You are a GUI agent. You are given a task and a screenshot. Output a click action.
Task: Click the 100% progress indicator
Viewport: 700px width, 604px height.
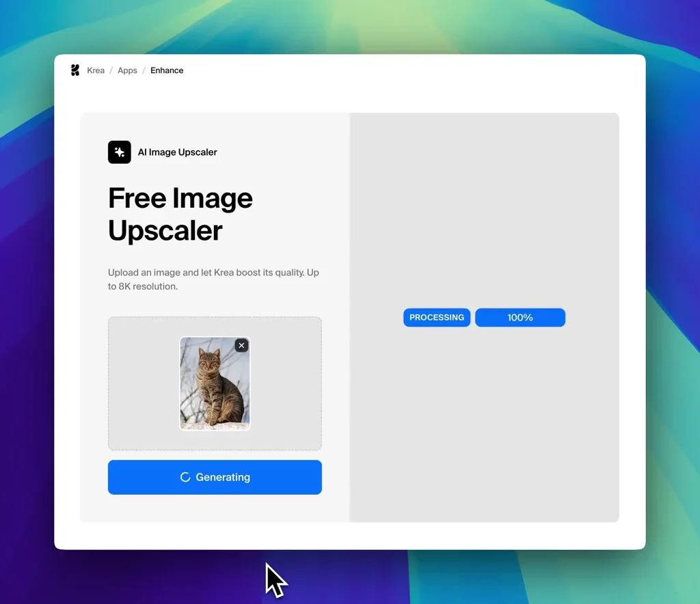tap(520, 318)
